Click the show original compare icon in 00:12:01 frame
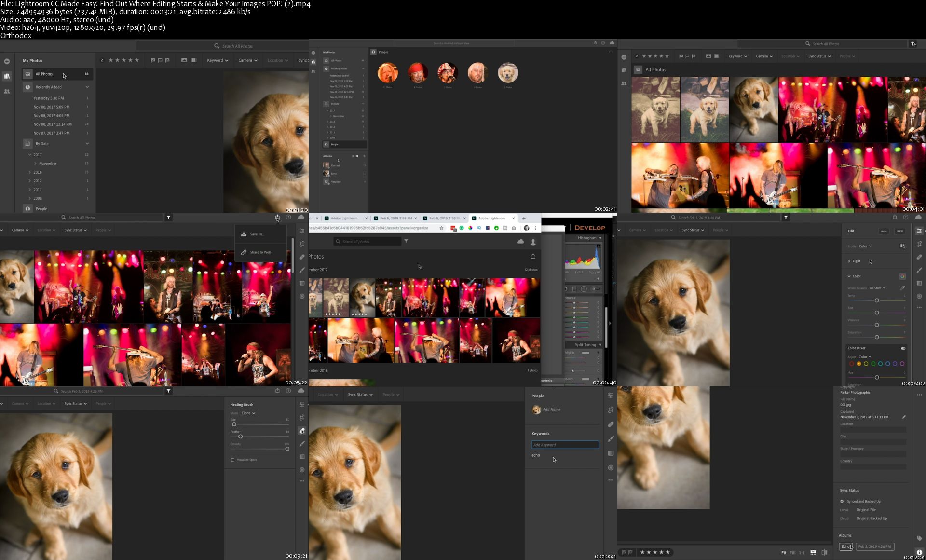 (824, 553)
